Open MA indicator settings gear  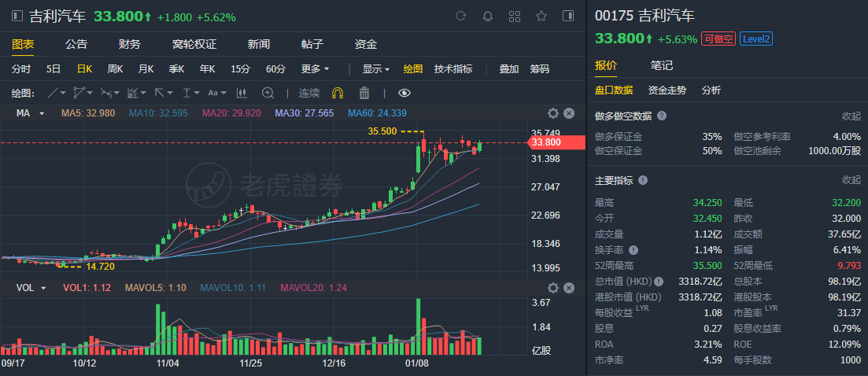pyautogui.click(x=552, y=113)
